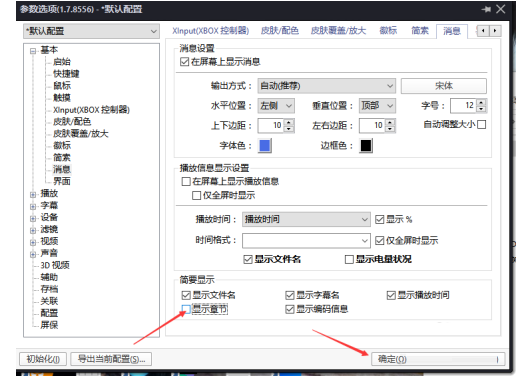Select 辅助 in the tree
This screenshot has width=520, height=384.
pos(49,277)
